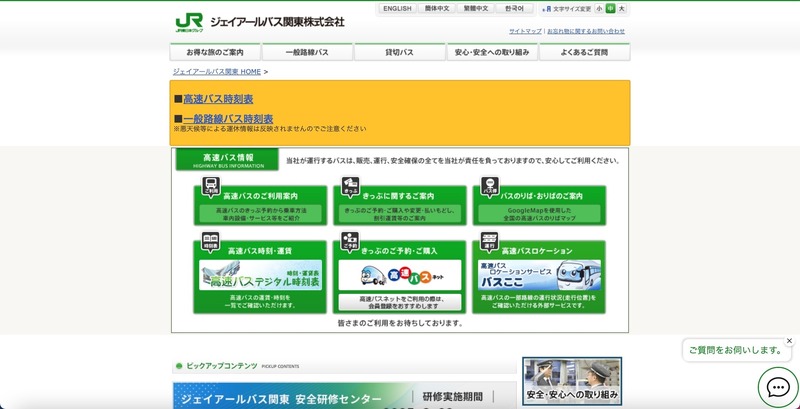This screenshot has height=409, width=800.
Task: Click the 高速バス情報 header banner
Action: [x=228, y=160]
